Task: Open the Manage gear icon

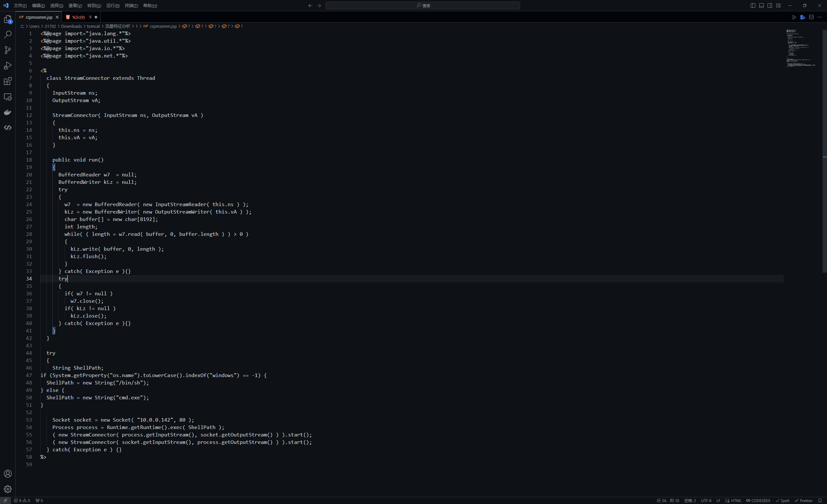Action: pyautogui.click(x=8, y=489)
